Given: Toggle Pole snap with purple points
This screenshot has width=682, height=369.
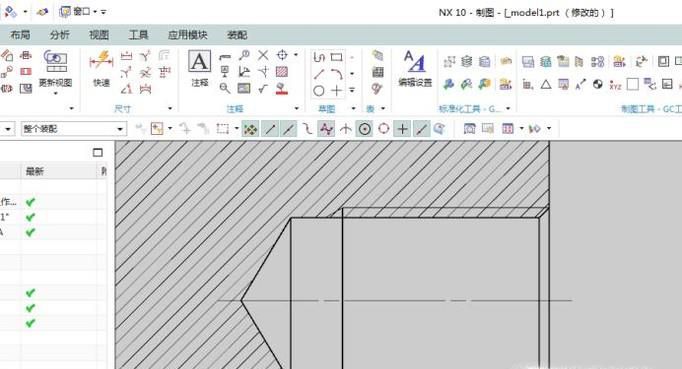Looking at the screenshot, I should click(x=326, y=129).
